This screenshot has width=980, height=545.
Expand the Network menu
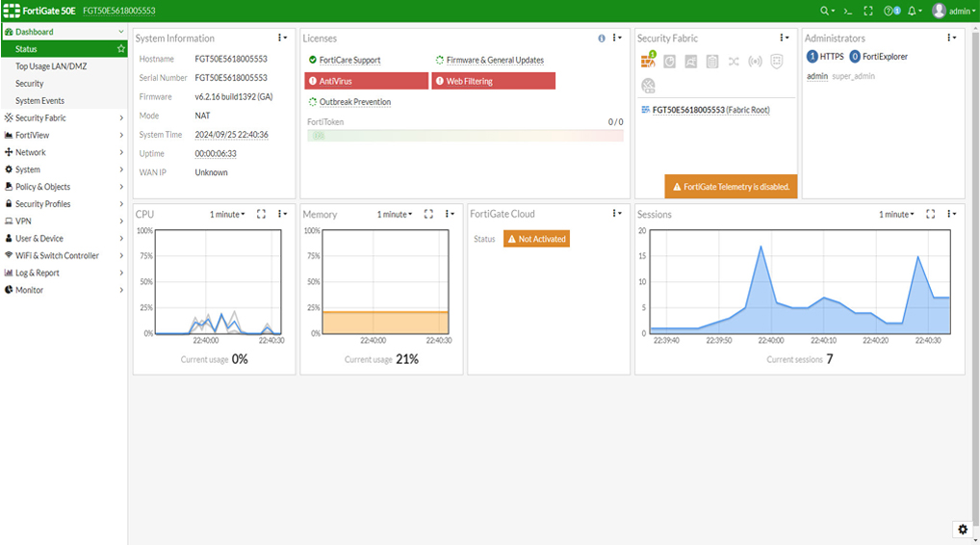[64, 152]
